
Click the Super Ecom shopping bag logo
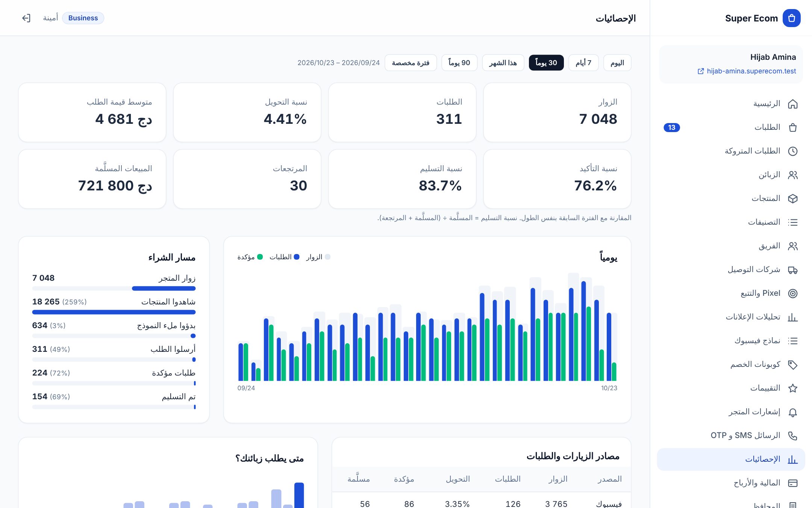[x=791, y=18]
